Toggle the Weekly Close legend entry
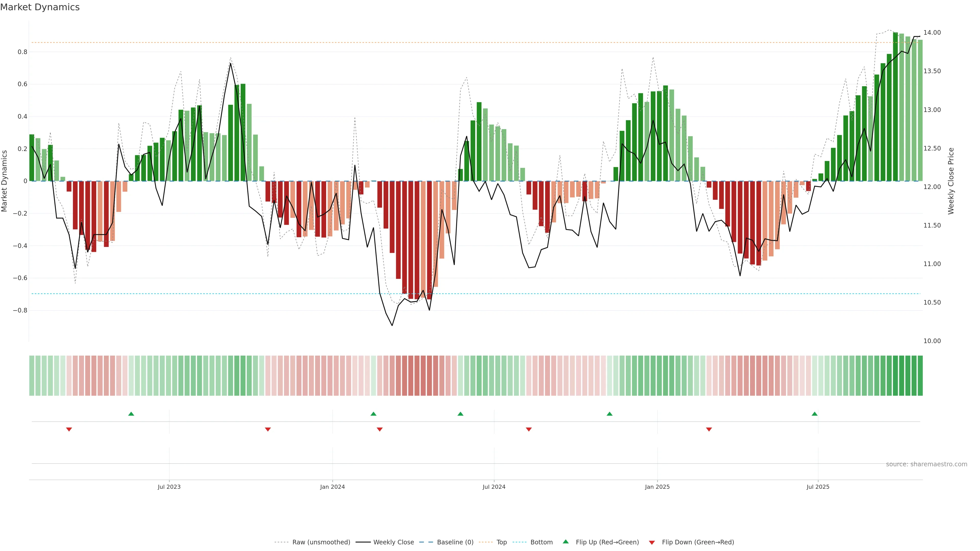The image size is (980, 551). [x=393, y=542]
